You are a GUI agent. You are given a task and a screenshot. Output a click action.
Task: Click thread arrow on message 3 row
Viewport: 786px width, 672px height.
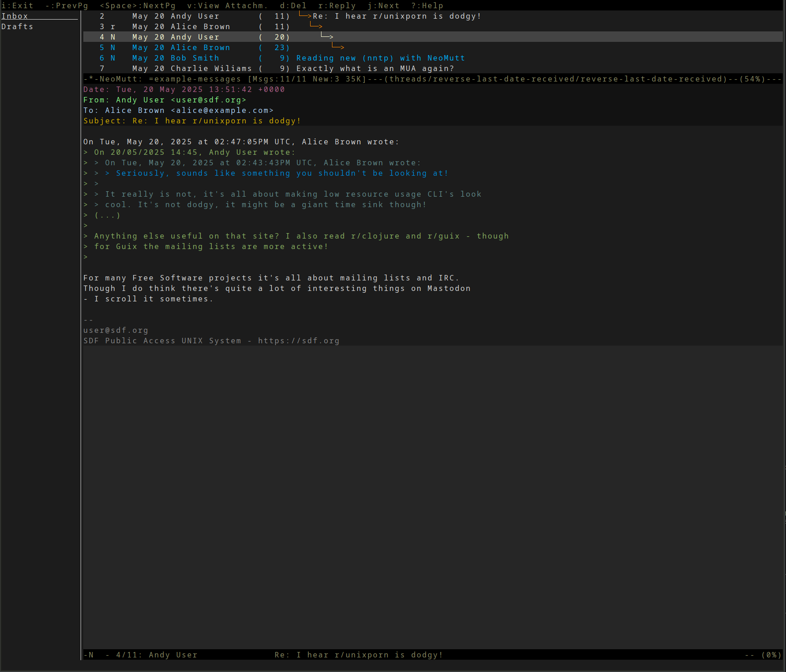316,26
